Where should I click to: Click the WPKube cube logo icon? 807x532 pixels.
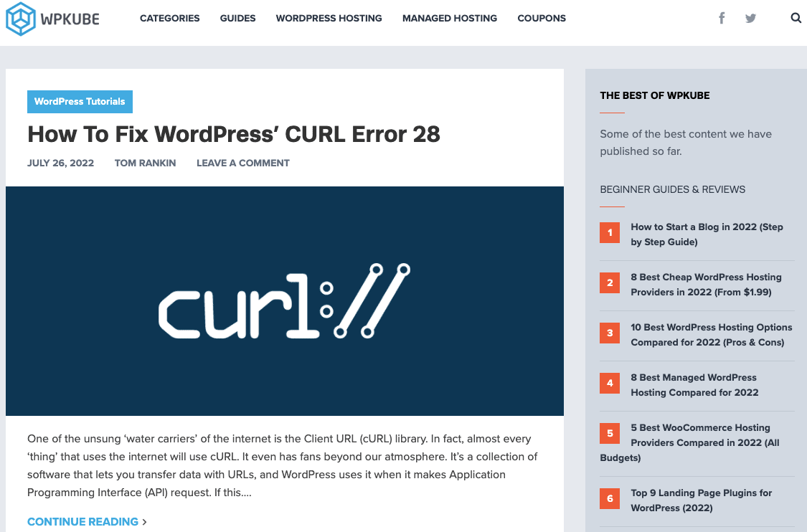(x=20, y=19)
